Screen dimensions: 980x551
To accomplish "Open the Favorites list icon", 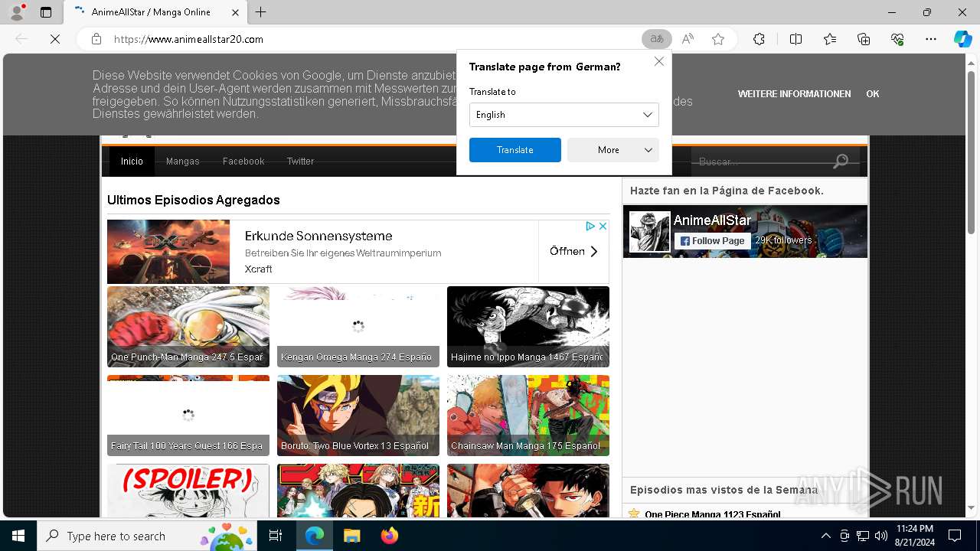I will pyautogui.click(x=830, y=39).
